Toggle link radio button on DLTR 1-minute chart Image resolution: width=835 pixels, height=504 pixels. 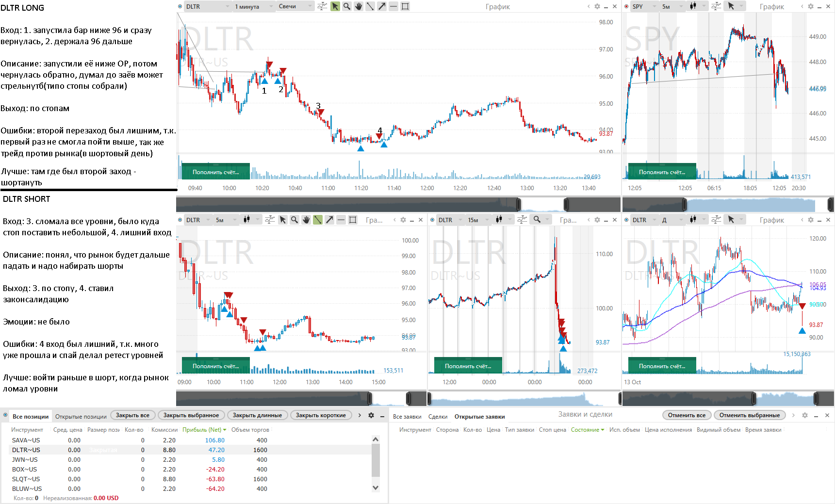click(x=180, y=6)
